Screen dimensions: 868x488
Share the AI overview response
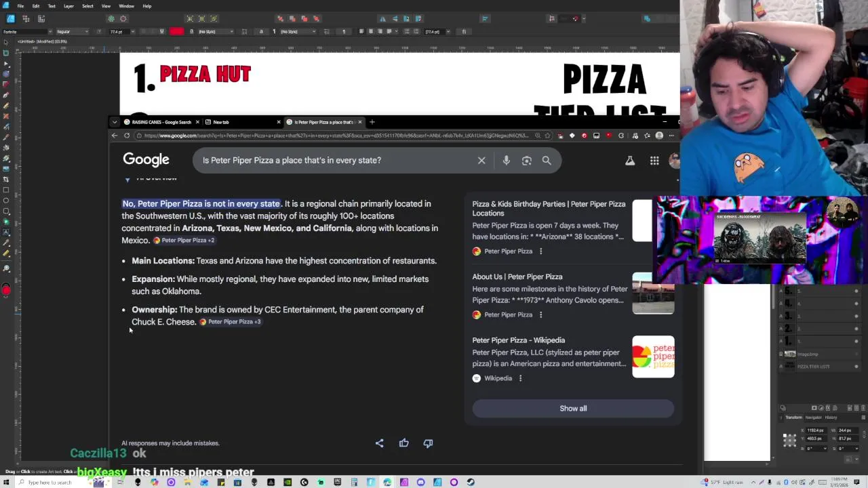point(379,443)
